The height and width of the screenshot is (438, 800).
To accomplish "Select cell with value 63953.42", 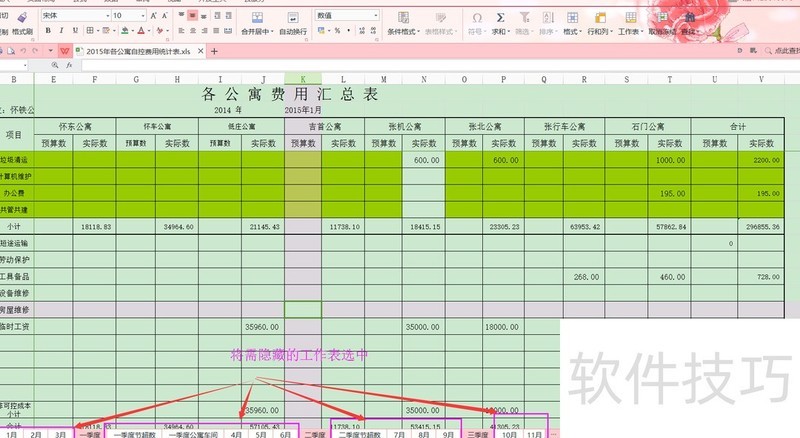I will pyautogui.click(x=584, y=227).
